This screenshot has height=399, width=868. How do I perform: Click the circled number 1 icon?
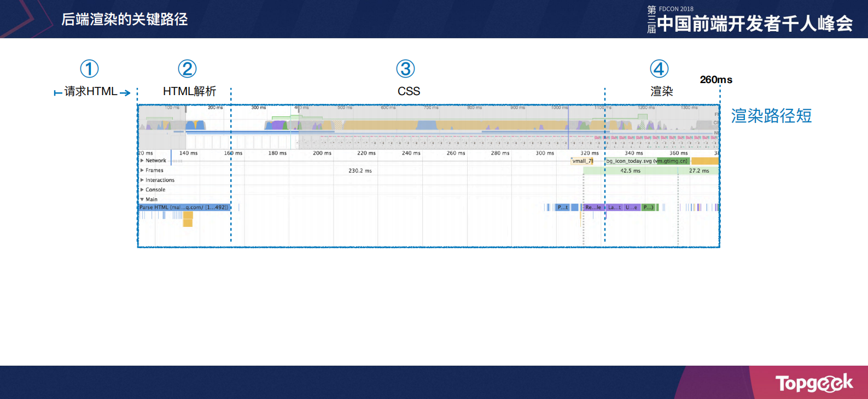89,69
